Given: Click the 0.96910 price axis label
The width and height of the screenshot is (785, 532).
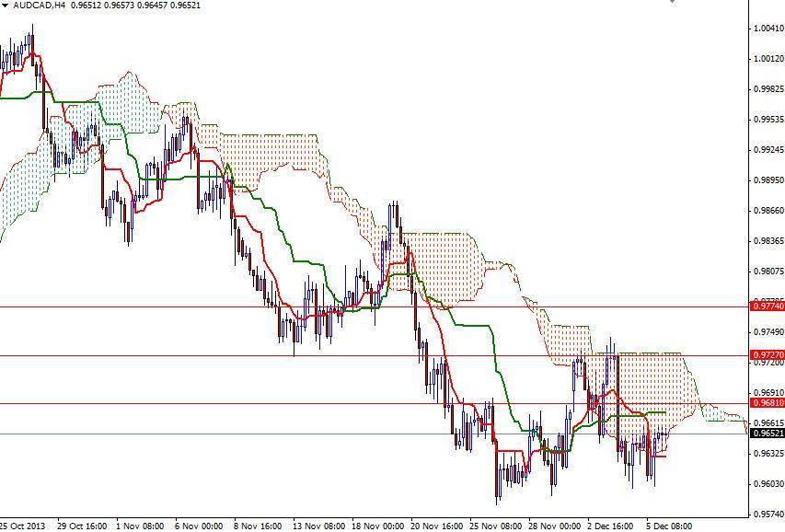Looking at the screenshot, I should [765, 390].
